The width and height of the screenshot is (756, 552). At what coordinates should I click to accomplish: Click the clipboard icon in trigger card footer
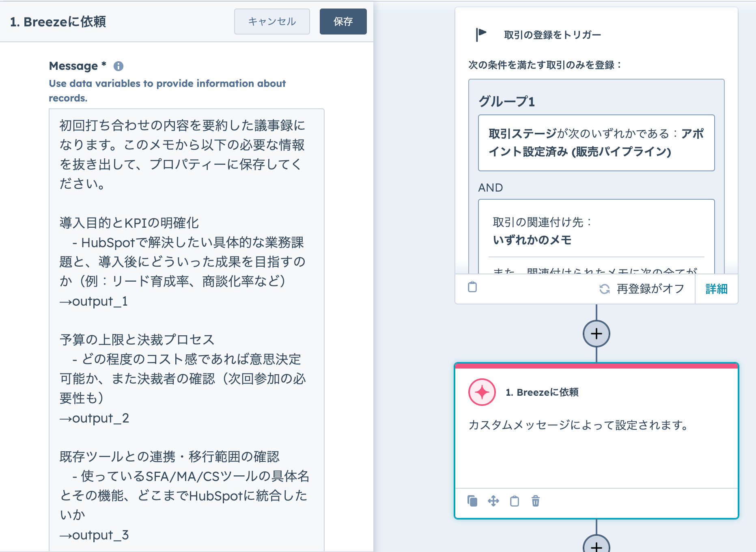[x=472, y=287]
